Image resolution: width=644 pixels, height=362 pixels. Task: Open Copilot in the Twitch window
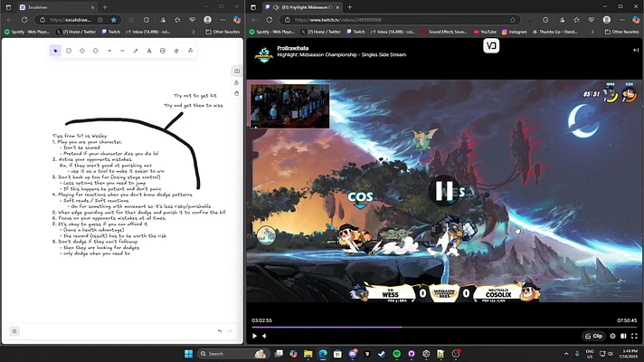pos(636,20)
